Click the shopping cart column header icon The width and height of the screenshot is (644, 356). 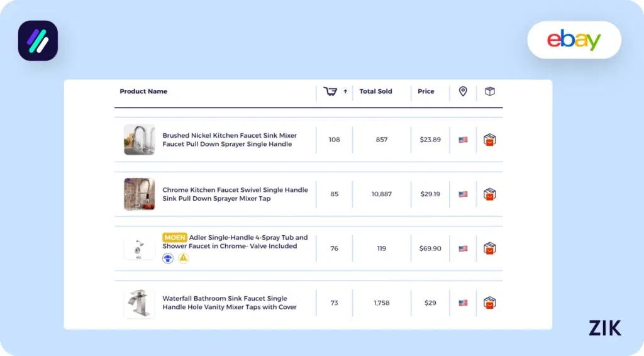tap(330, 91)
